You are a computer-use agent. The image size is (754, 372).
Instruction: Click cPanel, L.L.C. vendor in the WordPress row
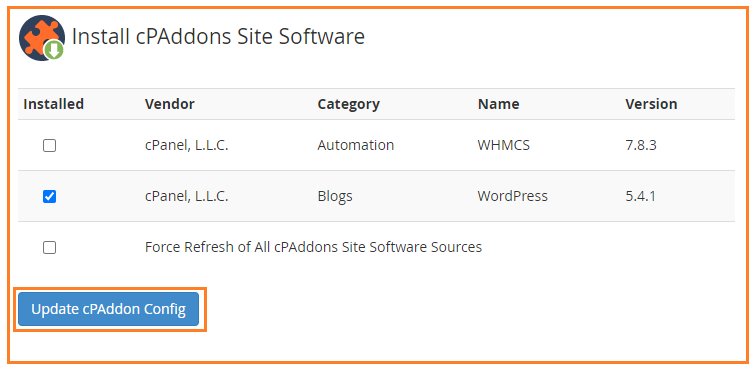[x=187, y=196]
